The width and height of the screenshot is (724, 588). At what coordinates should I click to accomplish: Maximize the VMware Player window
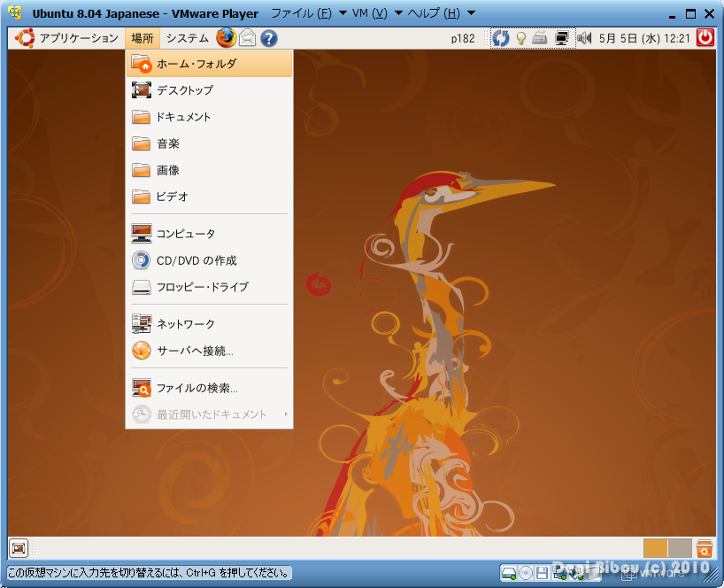click(690, 14)
